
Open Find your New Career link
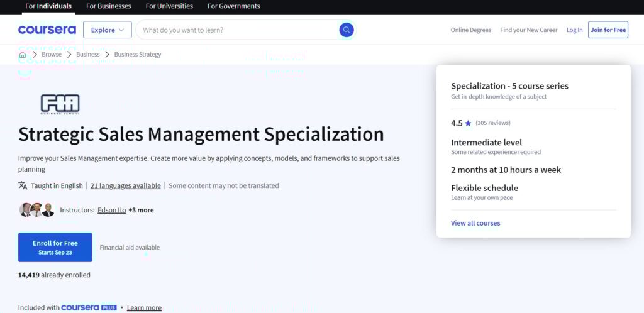[528, 30]
